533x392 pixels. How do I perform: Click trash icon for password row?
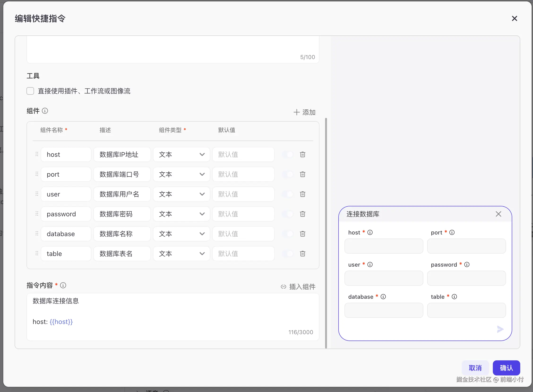point(302,214)
